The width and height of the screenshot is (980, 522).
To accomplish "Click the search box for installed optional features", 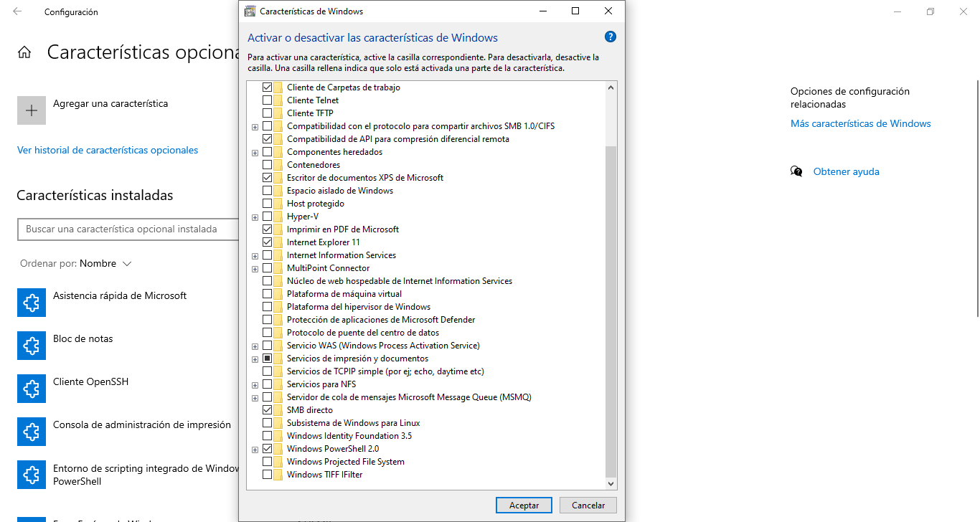I will click(x=128, y=229).
